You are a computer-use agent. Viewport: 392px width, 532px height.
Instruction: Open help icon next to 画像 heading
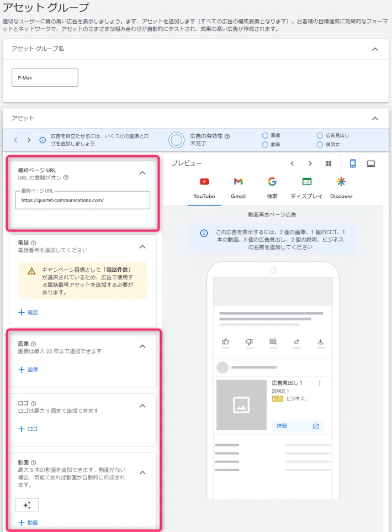(33, 344)
